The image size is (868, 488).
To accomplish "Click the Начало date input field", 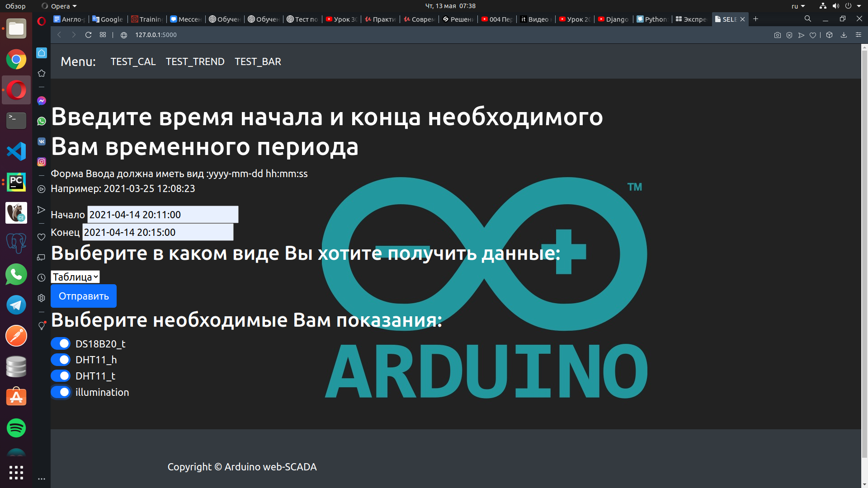I will (162, 214).
